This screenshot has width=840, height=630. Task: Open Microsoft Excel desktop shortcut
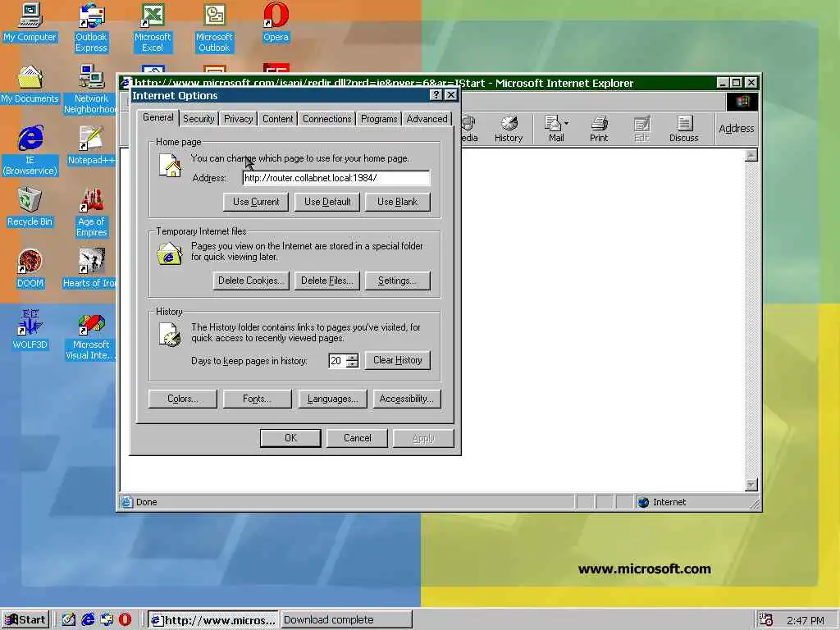point(153,28)
